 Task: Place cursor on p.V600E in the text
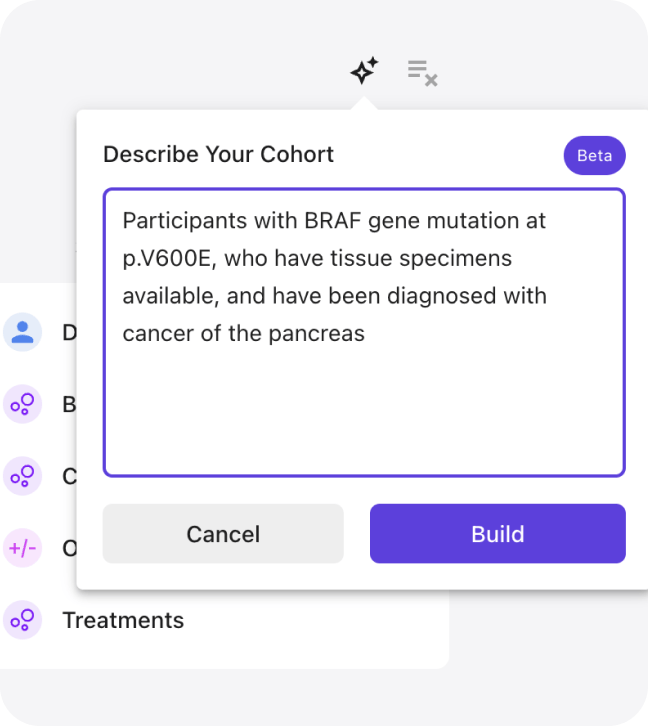tap(167, 258)
